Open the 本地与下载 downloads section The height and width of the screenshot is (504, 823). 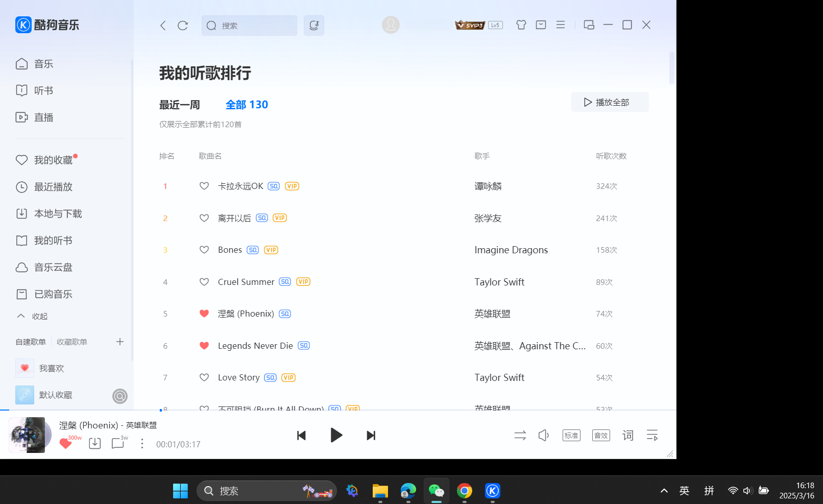click(58, 213)
